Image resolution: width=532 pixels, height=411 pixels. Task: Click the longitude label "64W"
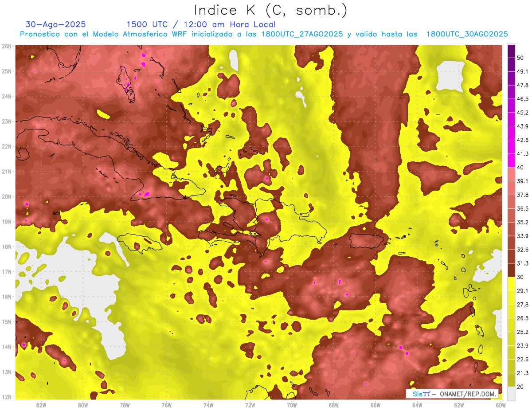point(417,405)
